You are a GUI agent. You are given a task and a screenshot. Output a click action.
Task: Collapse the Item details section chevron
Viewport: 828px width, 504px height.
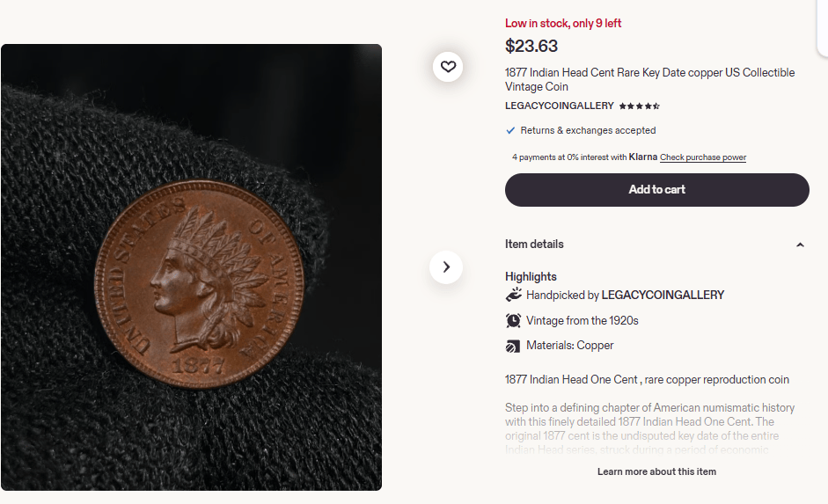800,245
